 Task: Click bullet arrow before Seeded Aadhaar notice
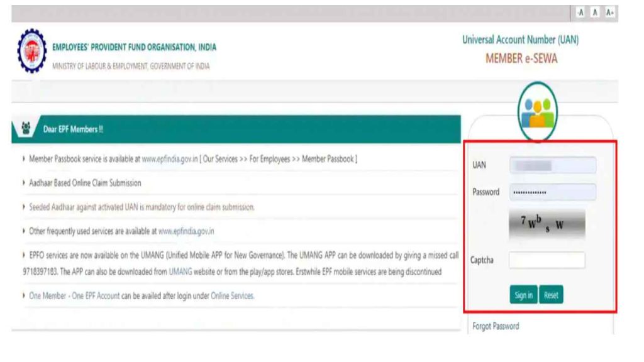pos(24,206)
